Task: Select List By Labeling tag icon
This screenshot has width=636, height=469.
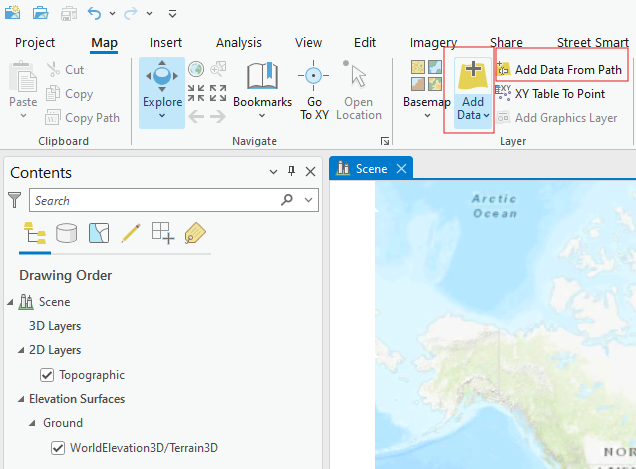Action: 194,234
